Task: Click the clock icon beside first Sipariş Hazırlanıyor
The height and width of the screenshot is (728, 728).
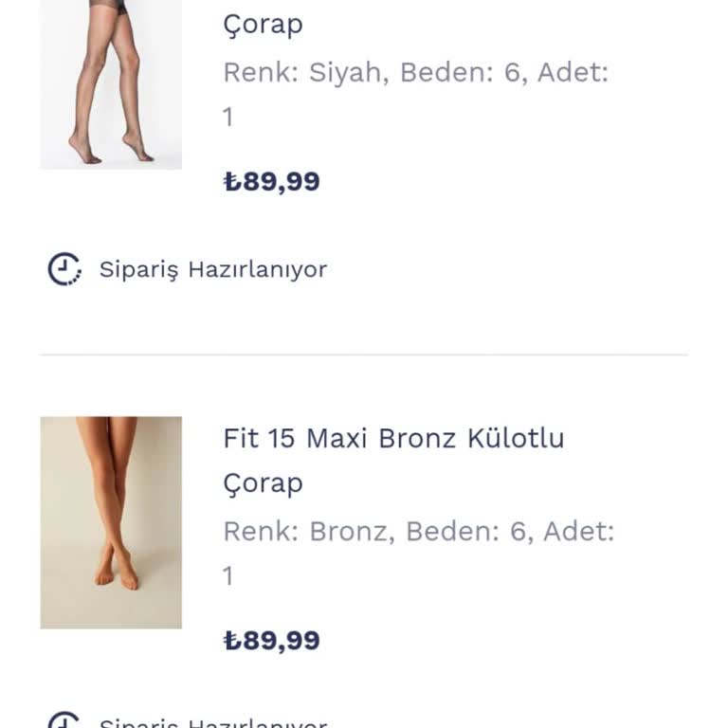Action: [x=64, y=269]
